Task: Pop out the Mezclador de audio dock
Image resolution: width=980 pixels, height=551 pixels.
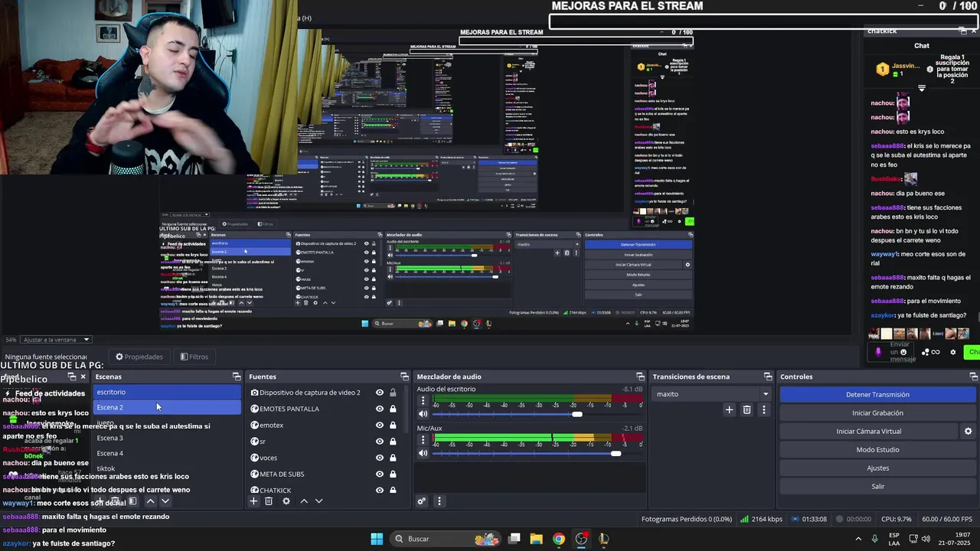Action: pyautogui.click(x=640, y=377)
